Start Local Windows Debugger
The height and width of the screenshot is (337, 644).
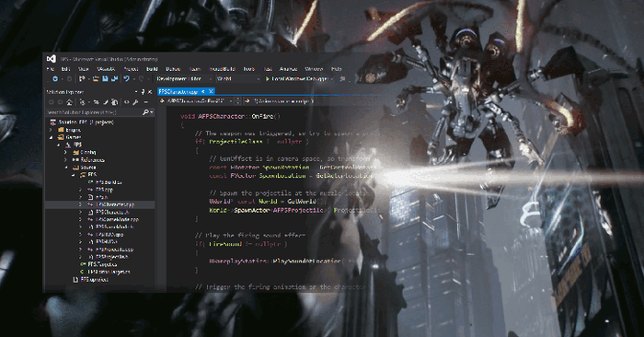click(x=299, y=78)
